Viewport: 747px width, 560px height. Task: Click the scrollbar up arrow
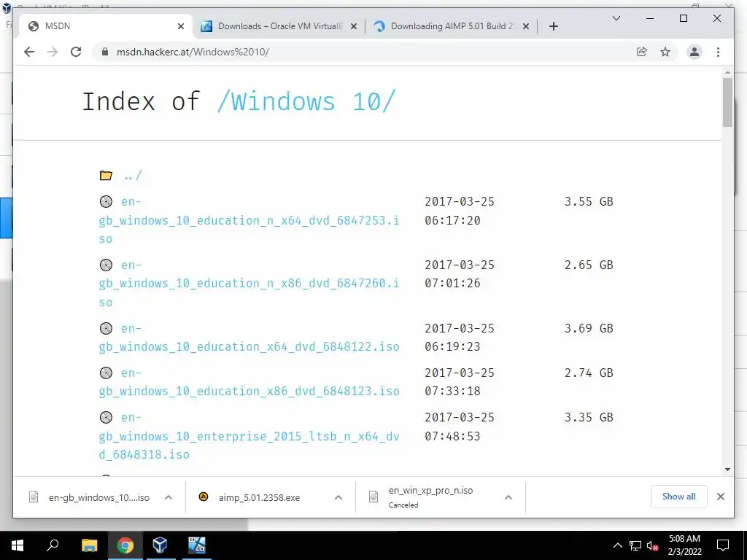pyautogui.click(x=727, y=72)
